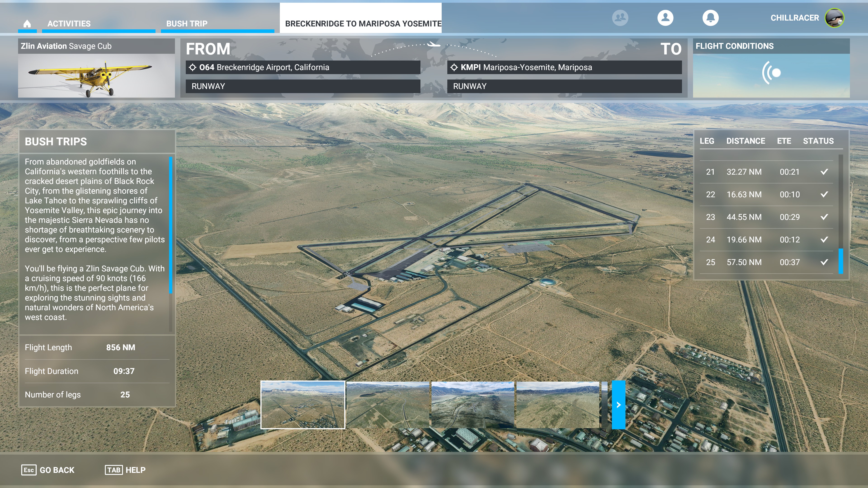The image size is (868, 488).
Task: Switch to the BUSH TRIP tab
Action: point(187,23)
